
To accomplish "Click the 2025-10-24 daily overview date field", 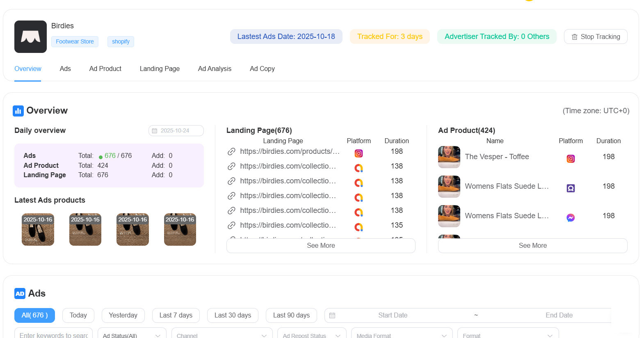I will click(x=176, y=131).
